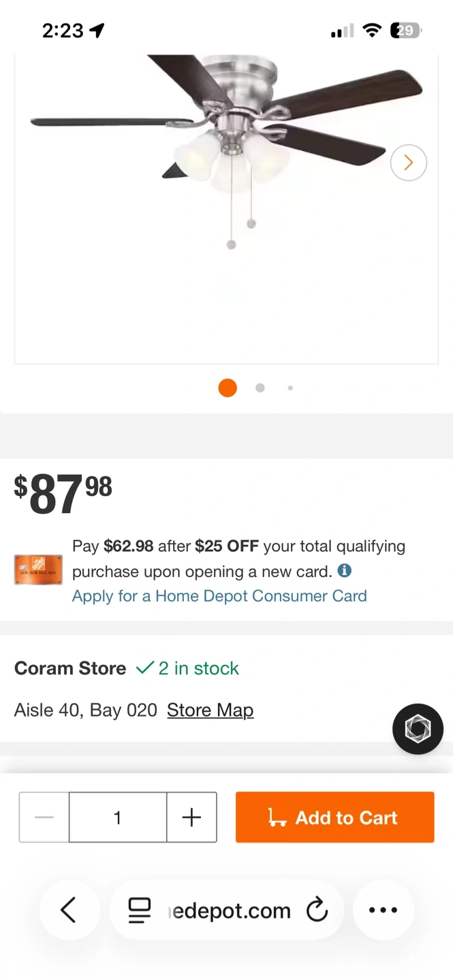453x980 pixels.
Task: Increase quantity with the plus button
Action: [x=191, y=817]
